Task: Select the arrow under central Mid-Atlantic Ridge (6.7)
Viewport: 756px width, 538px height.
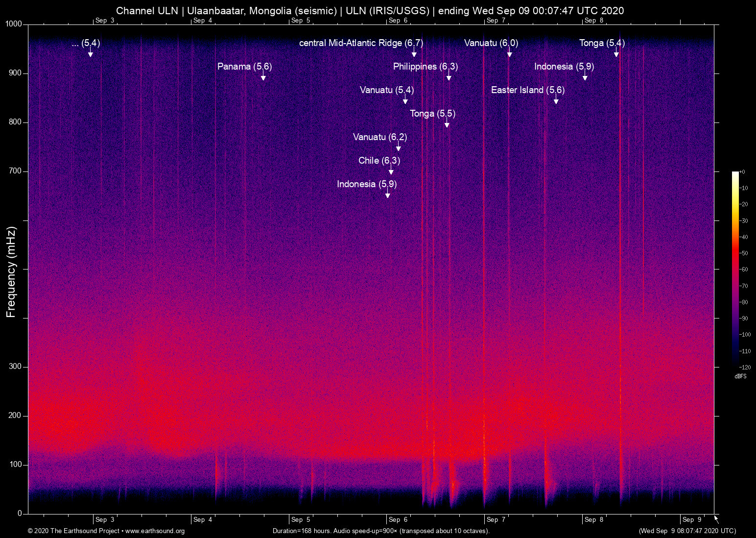Action: pyautogui.click(x=414, y=53)
